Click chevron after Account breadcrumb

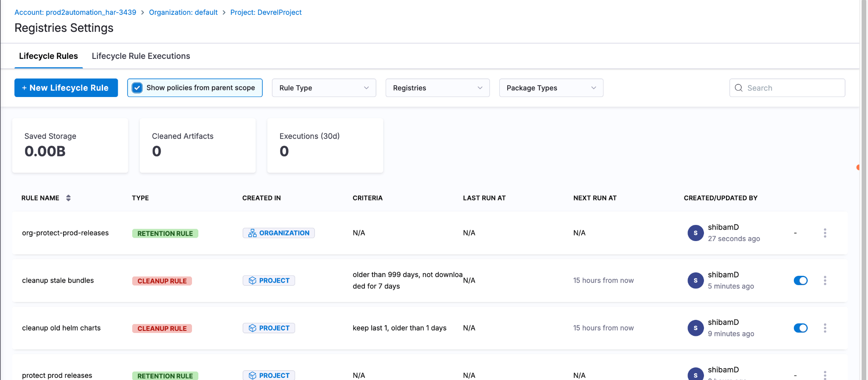(143, 12)
